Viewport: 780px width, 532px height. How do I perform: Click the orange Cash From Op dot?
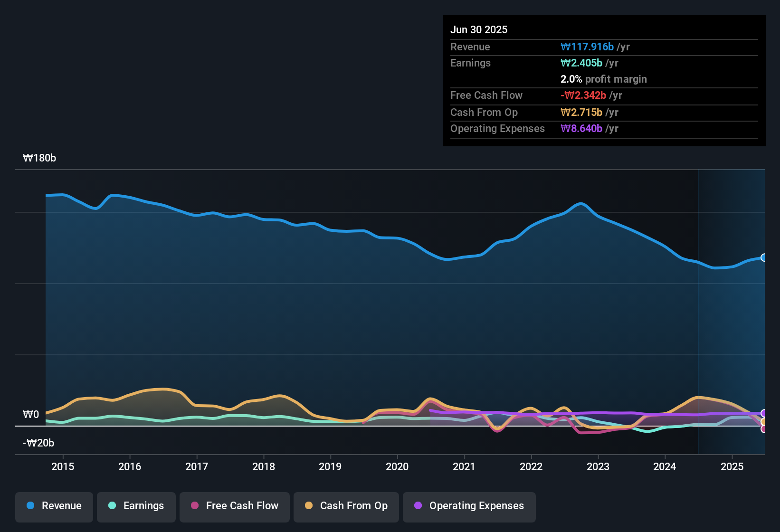309,505
